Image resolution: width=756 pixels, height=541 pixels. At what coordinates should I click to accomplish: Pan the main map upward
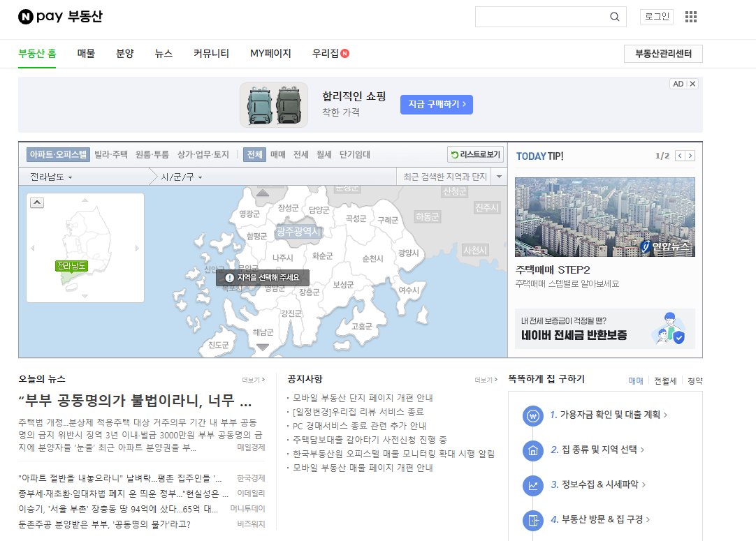pyautogui.click(x=262, y=193)
